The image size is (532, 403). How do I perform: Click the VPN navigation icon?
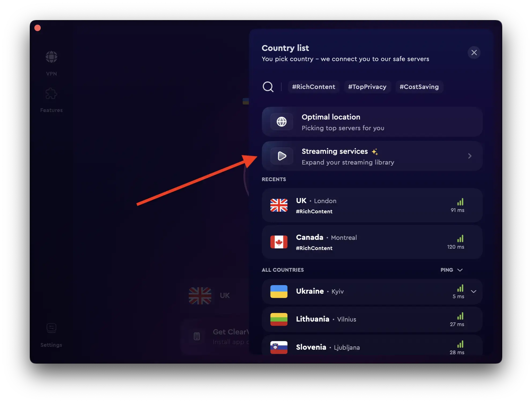pos(51,56)
